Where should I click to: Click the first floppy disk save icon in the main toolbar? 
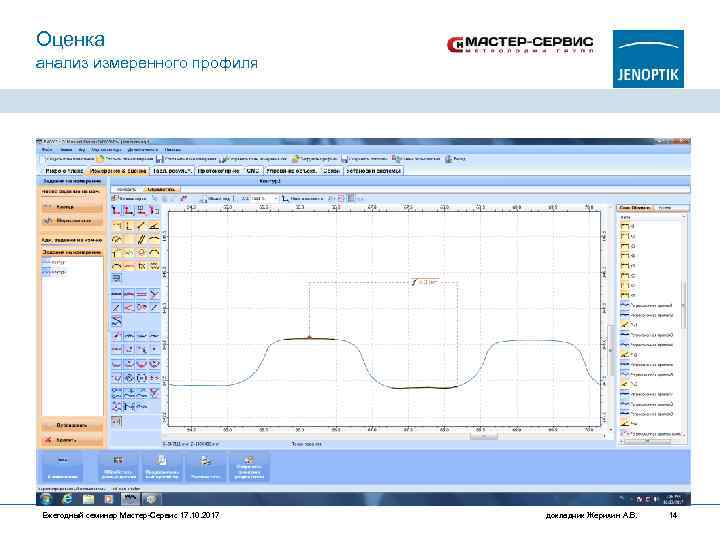pos(159,159)
